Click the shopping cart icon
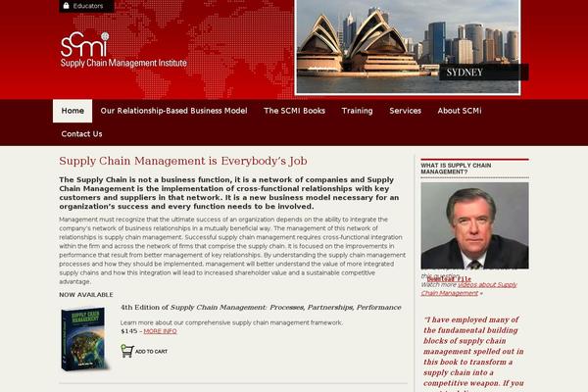This screenshot has width=588, height=392. click(127, 351)
